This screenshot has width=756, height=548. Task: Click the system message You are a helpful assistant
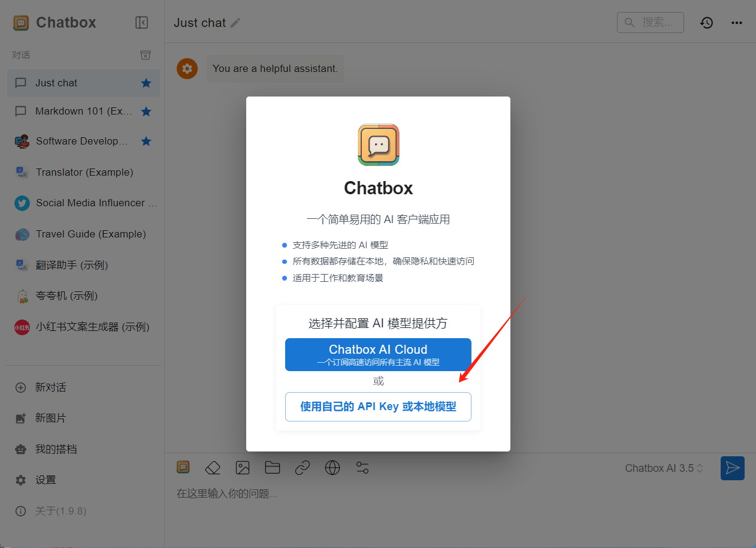point(276,68)
